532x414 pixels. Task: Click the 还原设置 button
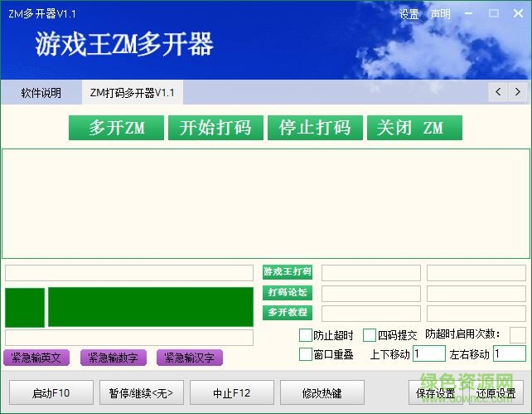[x=496, y=392]
